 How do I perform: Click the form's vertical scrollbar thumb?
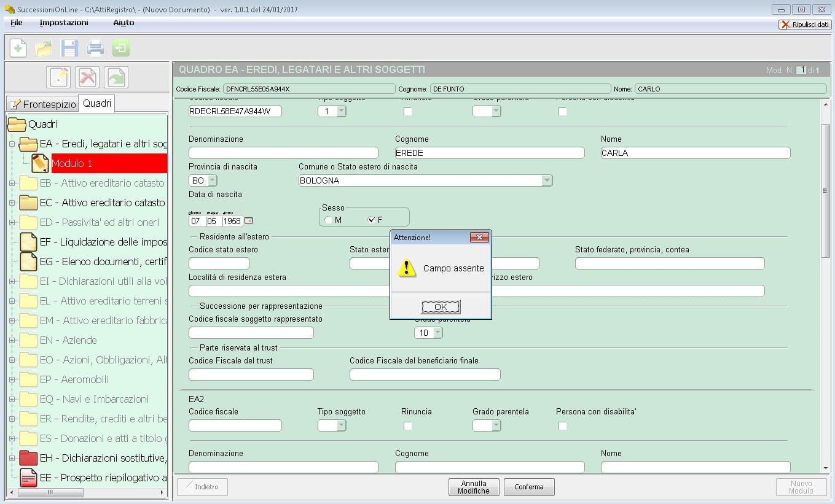click(x=826, y=190)
